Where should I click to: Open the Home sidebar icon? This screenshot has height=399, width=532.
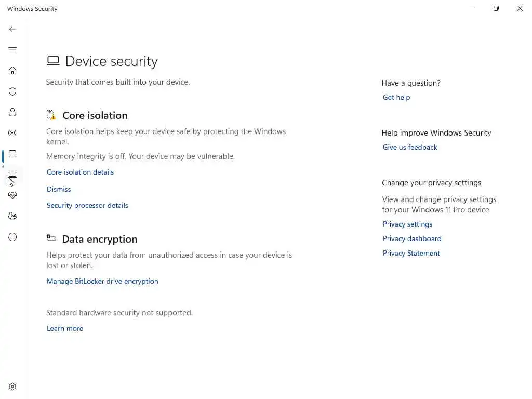click(x=12, y=71)
